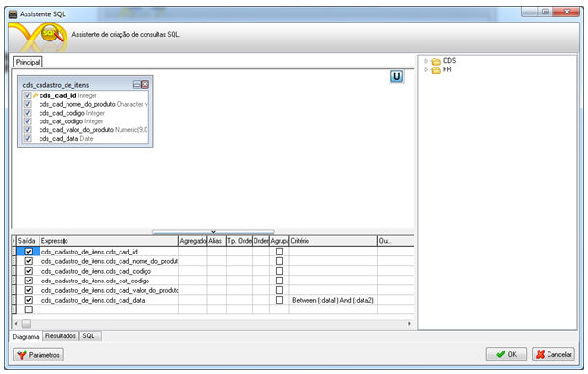Toggle Saída checkbox for cds_cad_data grid row
The image size is (588, 374).
(29, 300)
